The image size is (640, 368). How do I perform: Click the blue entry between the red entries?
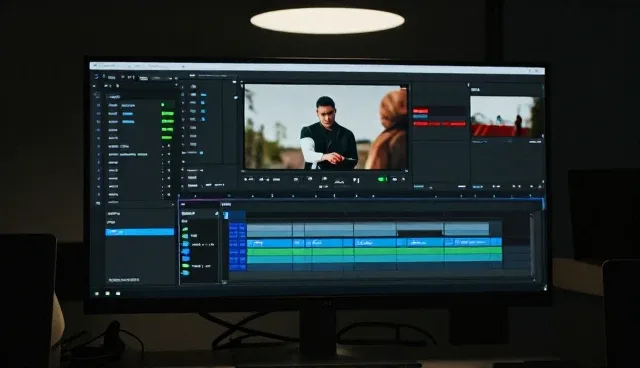point(420,117)
